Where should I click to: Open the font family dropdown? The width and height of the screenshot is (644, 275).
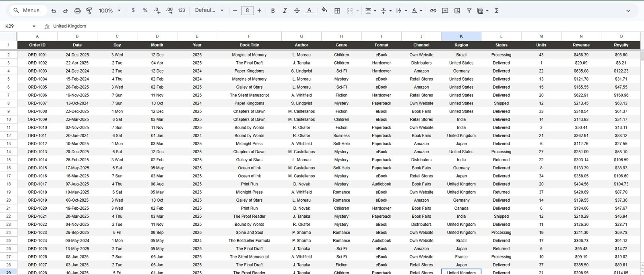coord(209,10)
